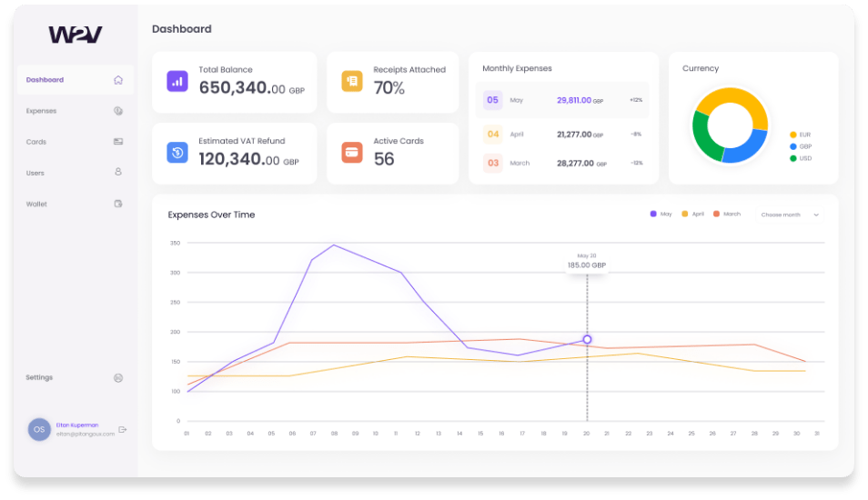Click the Receipts Attached 70% value
Screen dimensions: 868x500
389,88
